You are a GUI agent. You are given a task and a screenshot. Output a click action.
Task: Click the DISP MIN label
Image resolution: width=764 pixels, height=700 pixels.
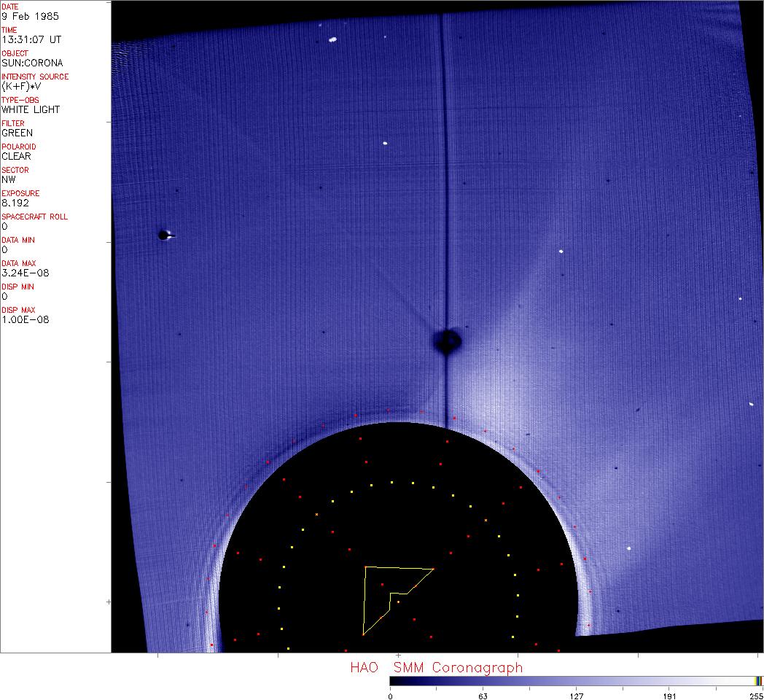point(17,287)
